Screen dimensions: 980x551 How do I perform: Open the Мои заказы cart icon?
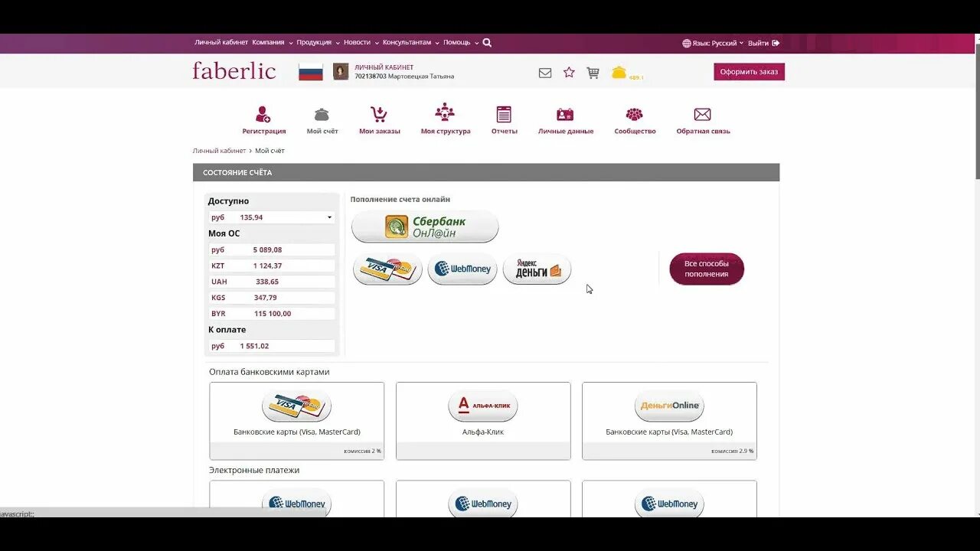[379, 115]
